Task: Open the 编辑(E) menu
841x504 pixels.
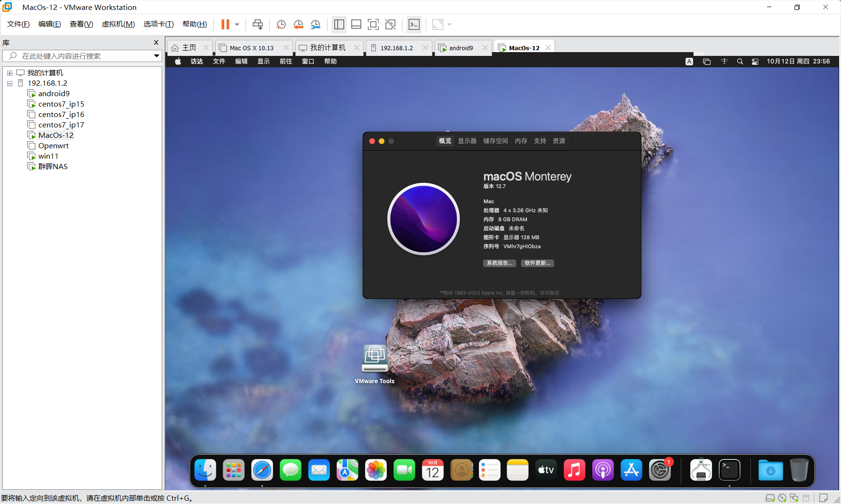Action: pyautogui.click(x=50, y=24)
